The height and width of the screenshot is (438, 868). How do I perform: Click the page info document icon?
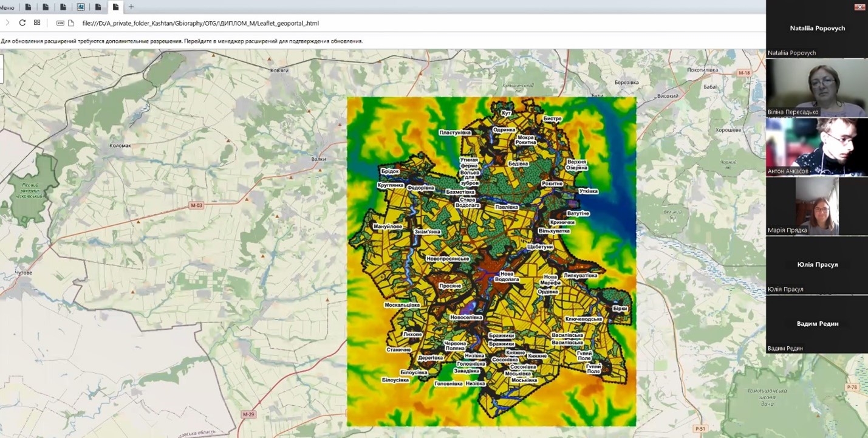point(71,23)
